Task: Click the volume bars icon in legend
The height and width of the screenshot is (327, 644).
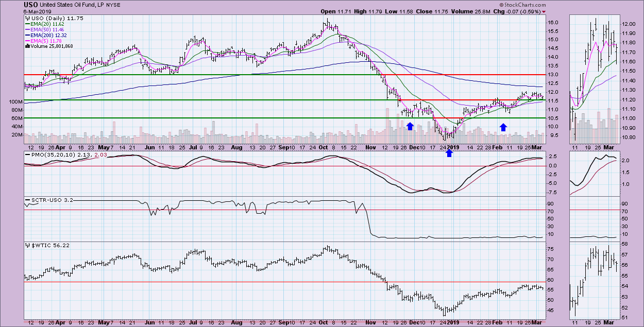Action: pos(27,46)
